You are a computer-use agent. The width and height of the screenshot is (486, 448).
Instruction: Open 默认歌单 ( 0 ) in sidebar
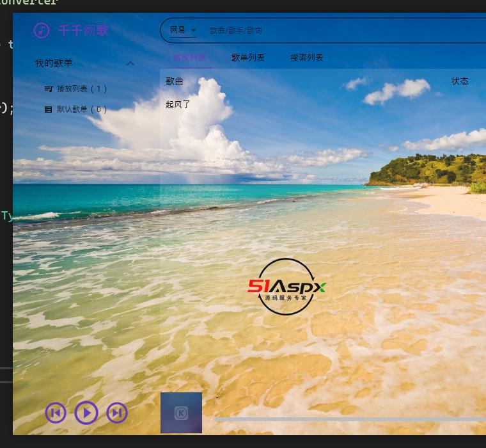point(82,109)
